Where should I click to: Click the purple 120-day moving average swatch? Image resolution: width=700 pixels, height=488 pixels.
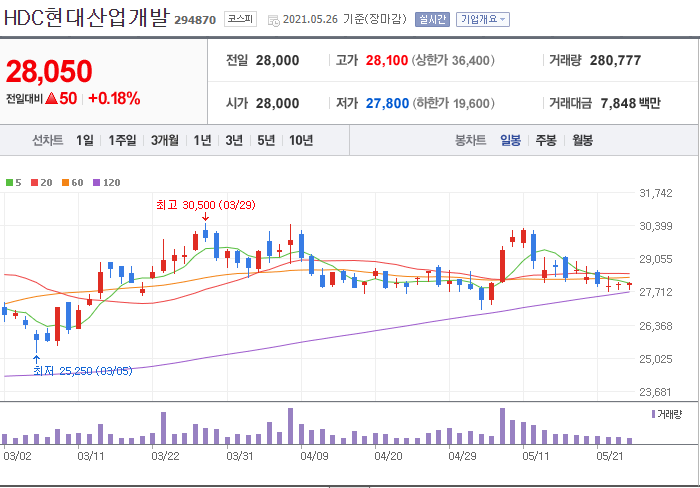point(96,183)
